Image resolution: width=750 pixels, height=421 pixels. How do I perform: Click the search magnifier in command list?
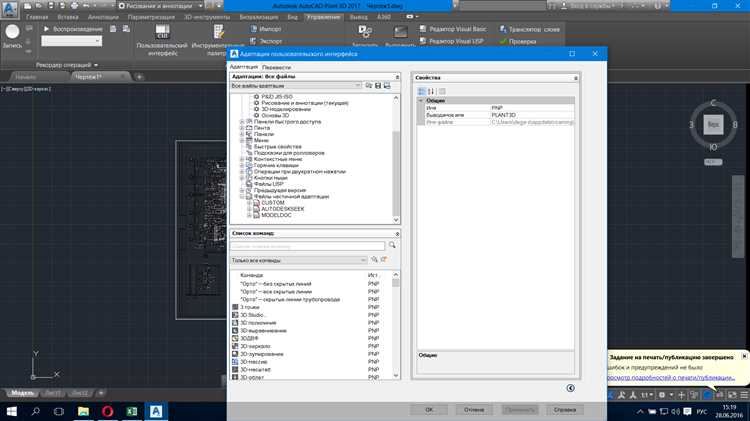tap(392, 245)
